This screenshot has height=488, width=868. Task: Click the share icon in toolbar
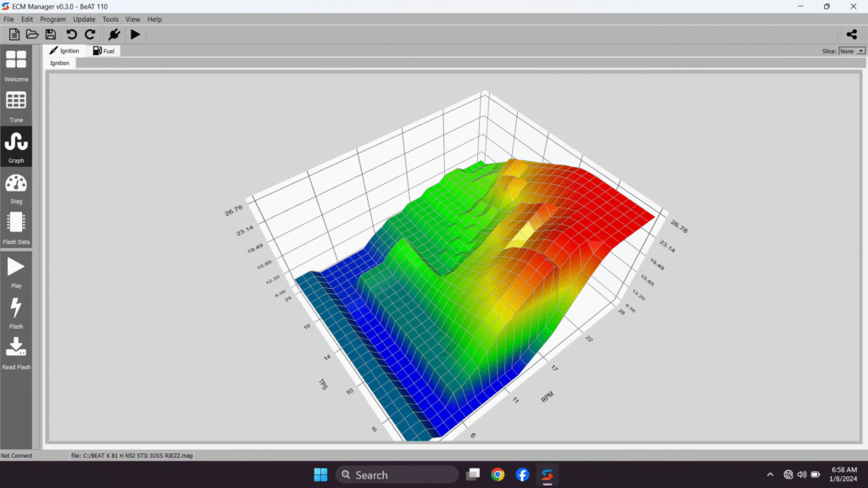click(852, 35)
